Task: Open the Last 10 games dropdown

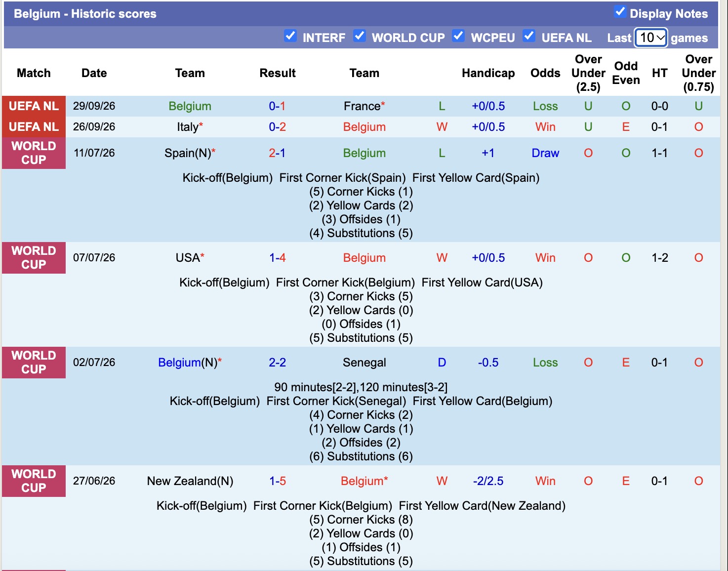Action: tap(651, 38)
